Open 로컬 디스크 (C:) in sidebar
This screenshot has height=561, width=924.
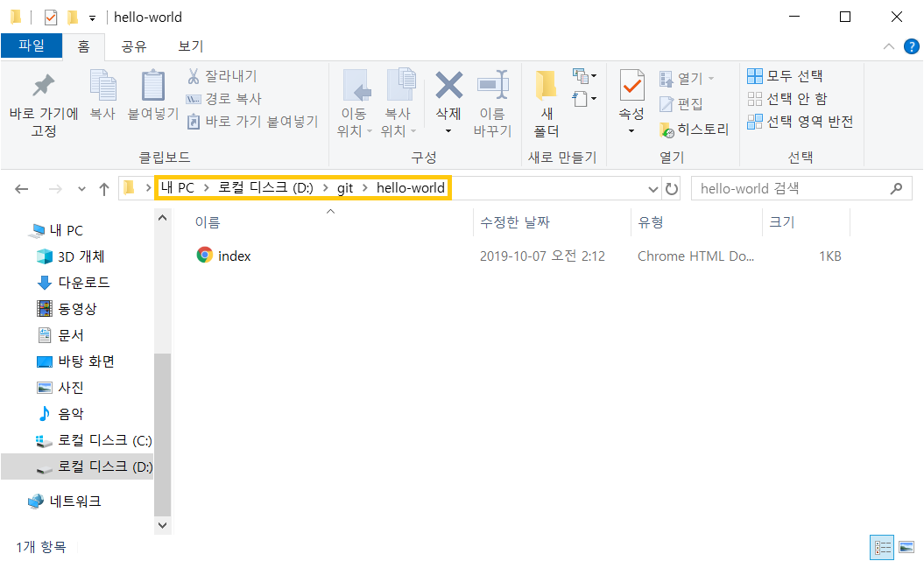click(94, 440)
